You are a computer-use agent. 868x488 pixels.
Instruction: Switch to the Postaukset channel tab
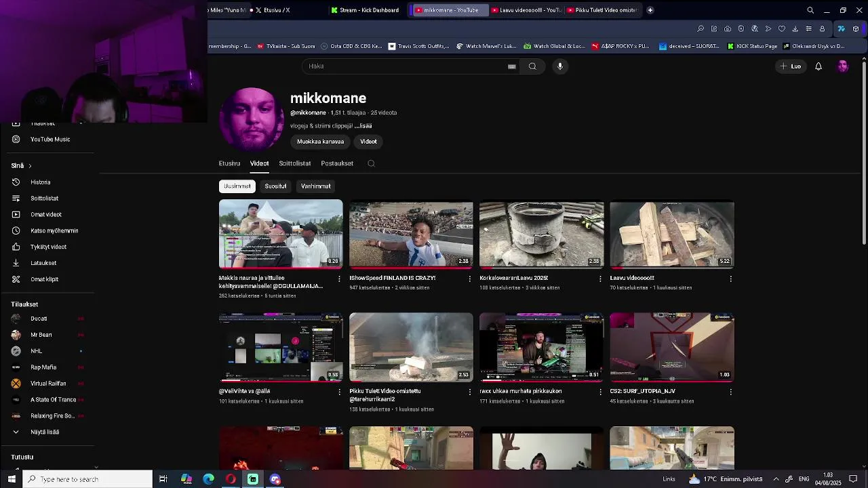(x=337, y=163)
